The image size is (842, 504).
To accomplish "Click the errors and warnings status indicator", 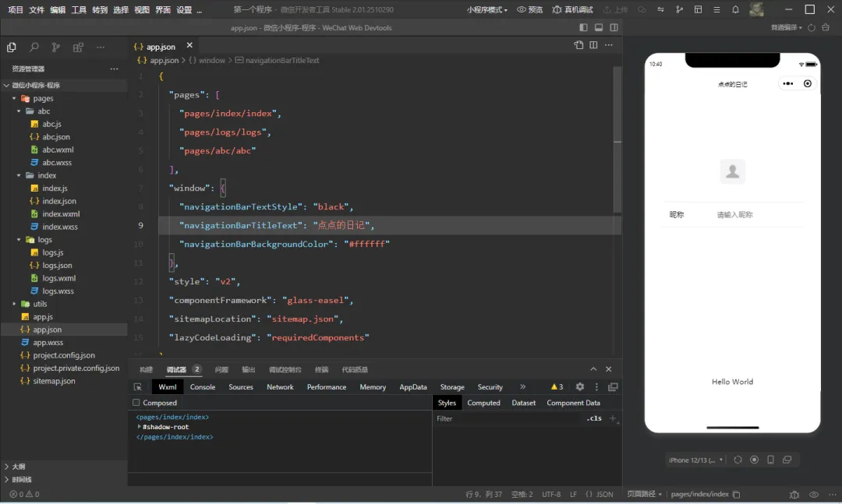I will pos(24,495).
